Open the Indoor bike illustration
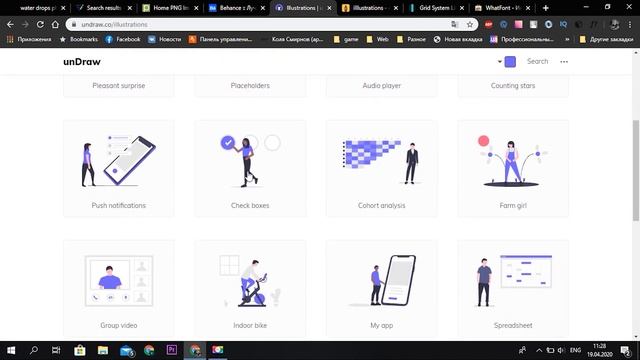 250,288
